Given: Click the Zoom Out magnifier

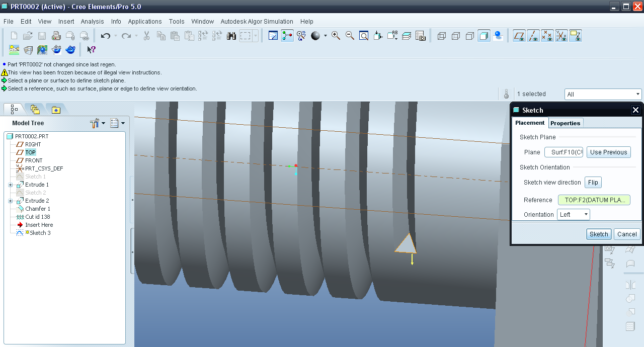Looking at the screenshot, I should click(x=350, y=36).
